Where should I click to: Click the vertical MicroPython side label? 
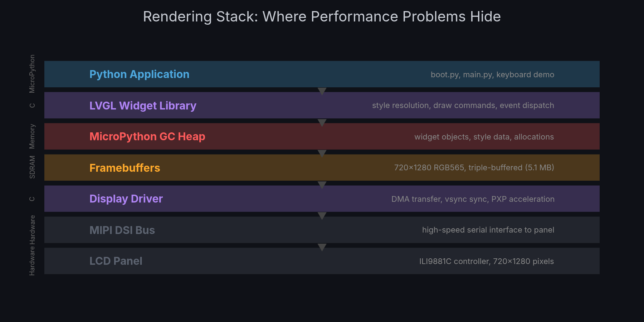click(32, 74)
